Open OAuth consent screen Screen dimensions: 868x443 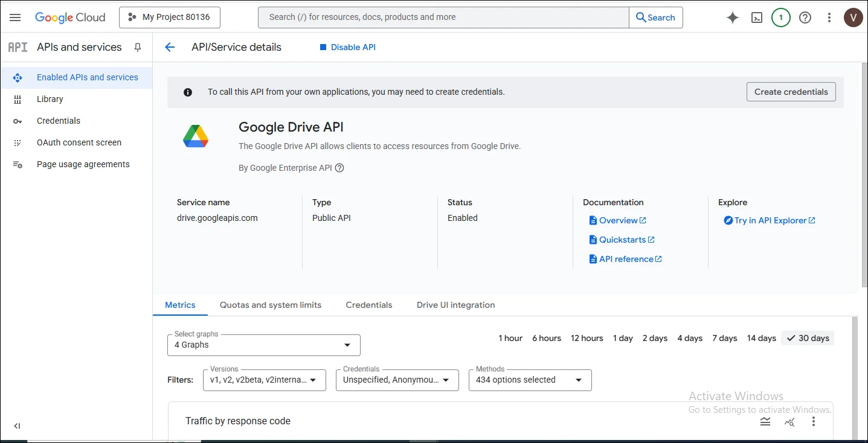pyautogui.click(x=76, y=142)
